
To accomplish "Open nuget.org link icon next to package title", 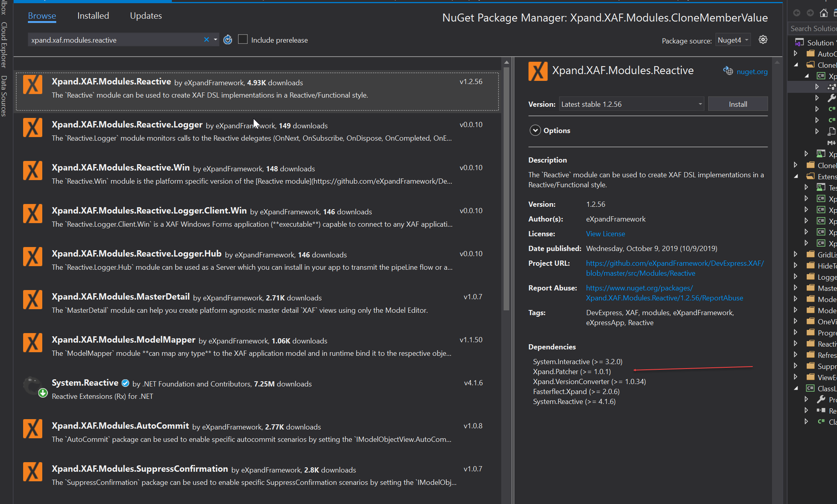I will click(x=728, y=71).
